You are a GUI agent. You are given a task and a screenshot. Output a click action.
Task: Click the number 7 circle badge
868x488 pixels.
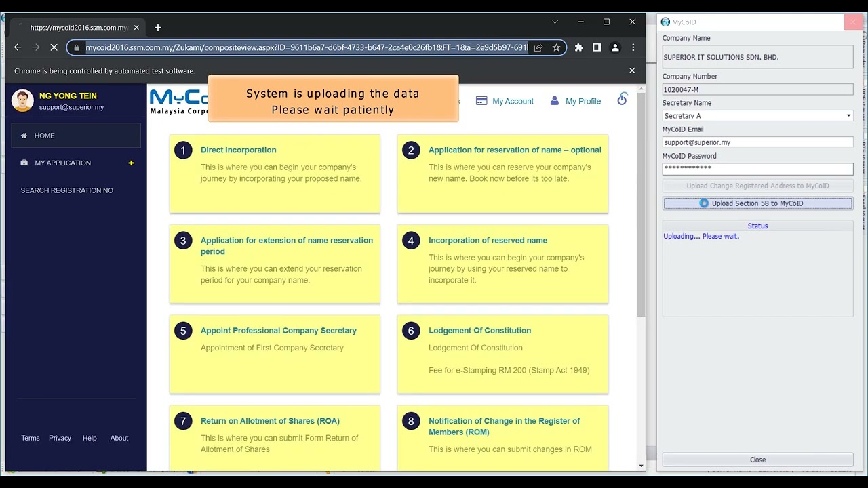coord(183,422)
